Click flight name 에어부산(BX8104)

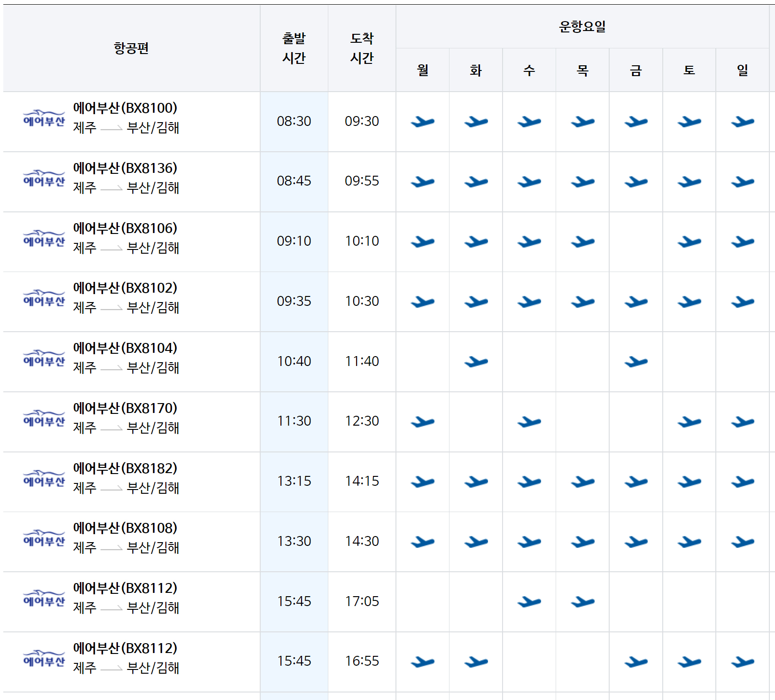(125, 348)
